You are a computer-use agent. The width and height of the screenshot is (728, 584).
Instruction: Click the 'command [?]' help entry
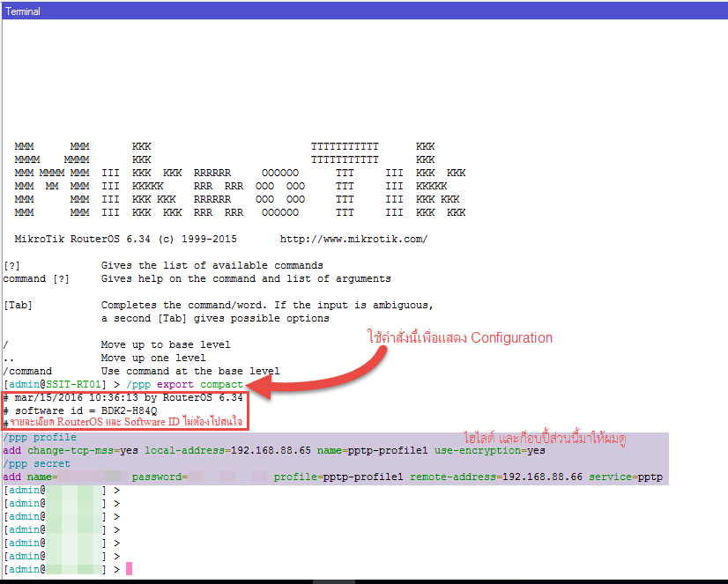(x=36, y=278)
